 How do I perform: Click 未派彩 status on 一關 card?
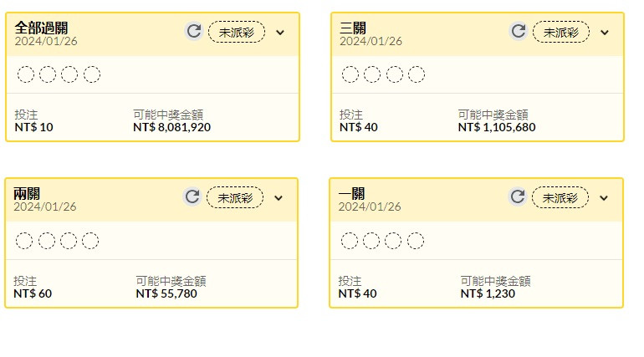click(560, 197)
